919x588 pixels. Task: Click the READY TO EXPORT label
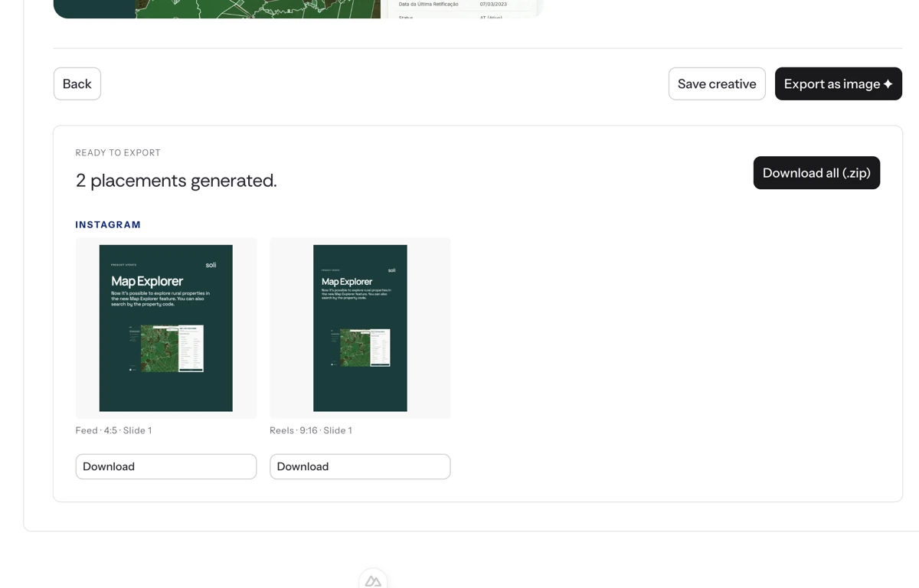[118, 152]
